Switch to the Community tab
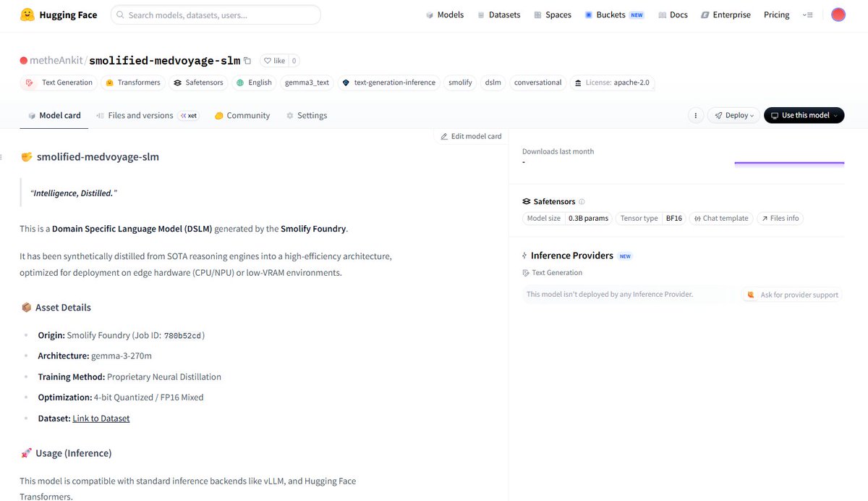Image resolution: width=868 pixels, height=501 pixels. click(242, 115)
